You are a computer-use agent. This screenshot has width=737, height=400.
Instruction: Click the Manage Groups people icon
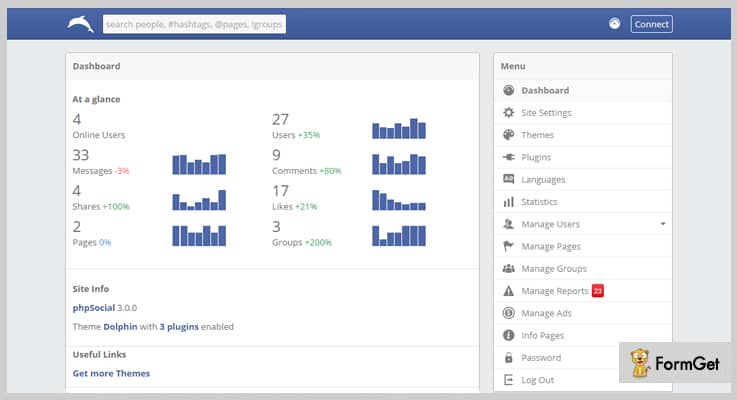509,268
